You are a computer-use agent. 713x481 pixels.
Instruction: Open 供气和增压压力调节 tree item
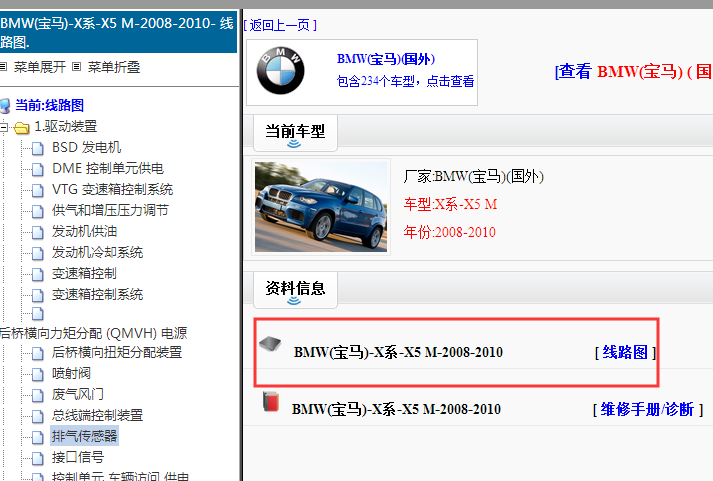point(110,210)
